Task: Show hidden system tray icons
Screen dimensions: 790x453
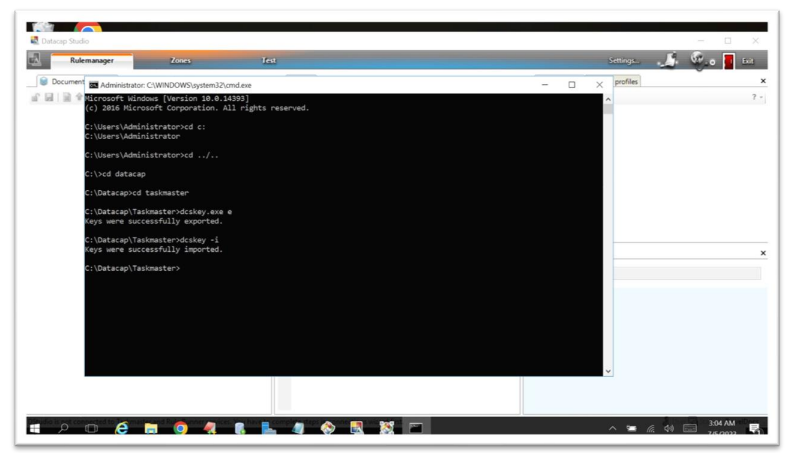Action: (613, 428)
